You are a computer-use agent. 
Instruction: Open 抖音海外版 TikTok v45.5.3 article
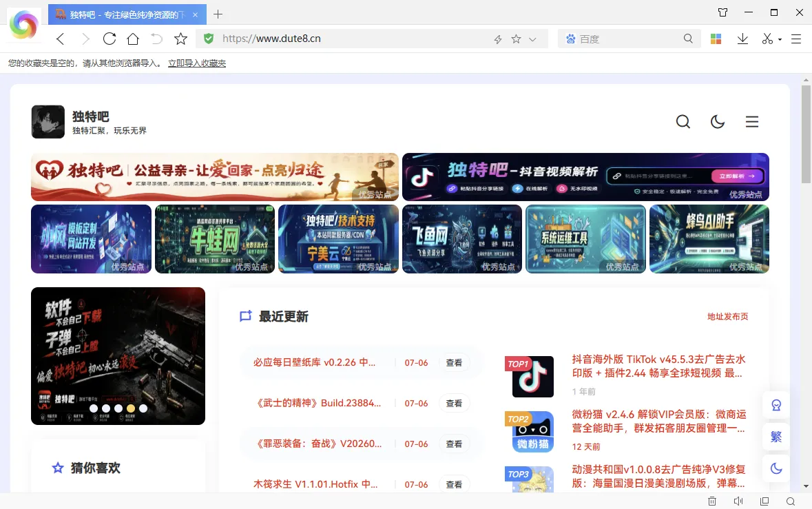(658, 366)
